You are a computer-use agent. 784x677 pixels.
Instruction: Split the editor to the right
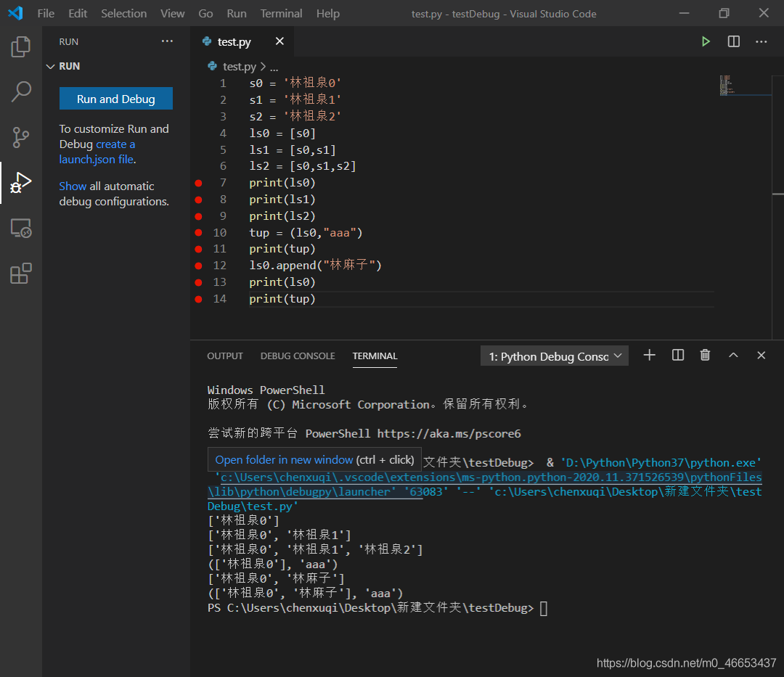[x=734, y=42]
